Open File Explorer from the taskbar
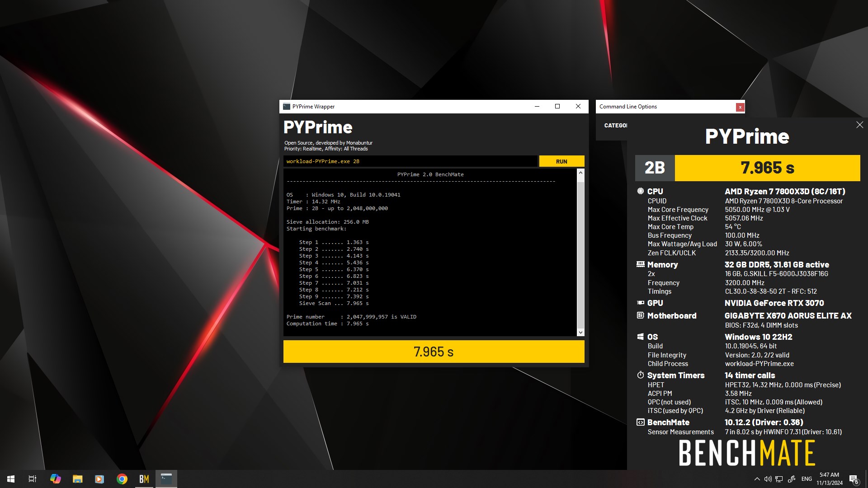This screenshot has width=868, height=488. point(77,479)
